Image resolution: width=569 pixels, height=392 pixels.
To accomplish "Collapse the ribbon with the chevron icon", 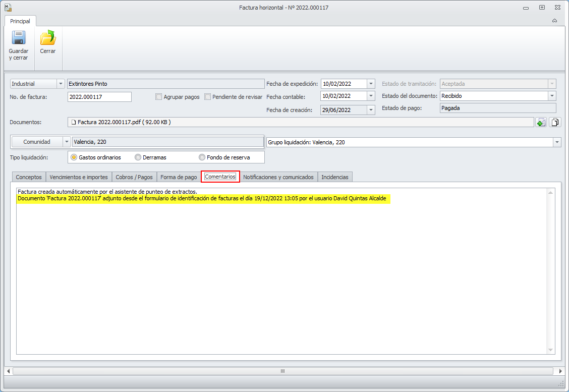I will (x=554, y=21).
